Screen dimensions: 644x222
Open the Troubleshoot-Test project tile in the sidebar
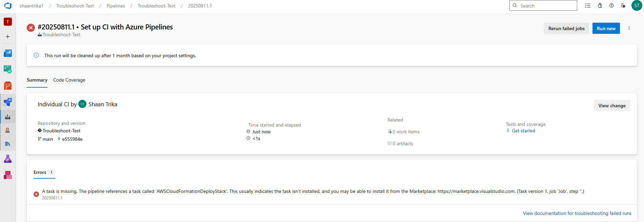coord(8,22)
